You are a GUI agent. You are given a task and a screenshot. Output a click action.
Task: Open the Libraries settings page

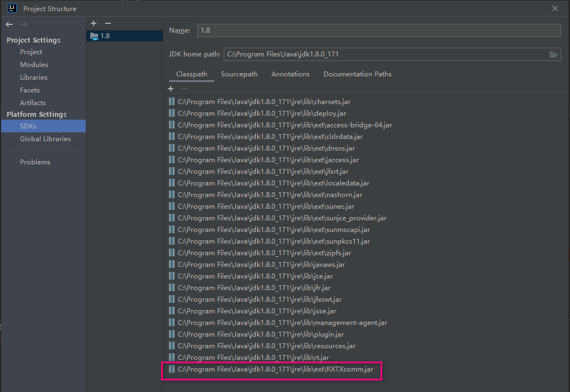[33, 78]
